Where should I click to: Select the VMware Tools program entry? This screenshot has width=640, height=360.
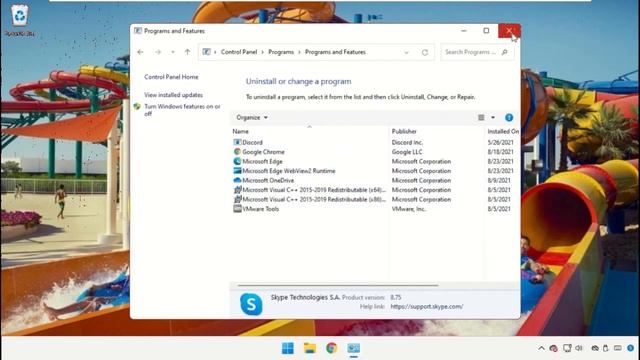pyautogui.click(x=260, y=209)
